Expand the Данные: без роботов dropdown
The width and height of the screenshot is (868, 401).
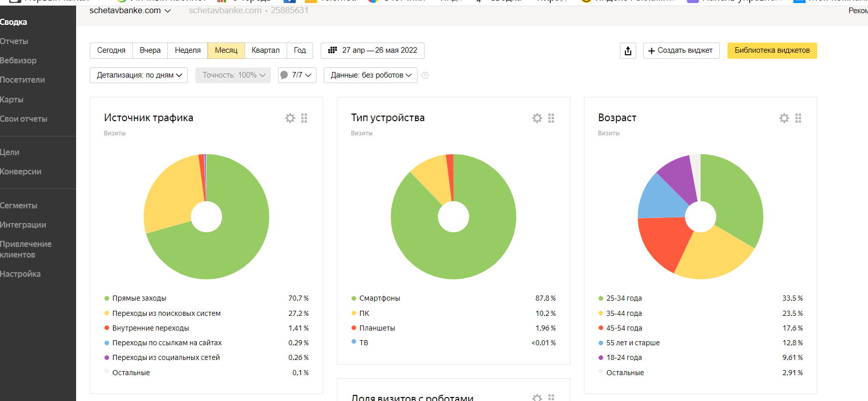pyautogui.click(x=370, y=75)
